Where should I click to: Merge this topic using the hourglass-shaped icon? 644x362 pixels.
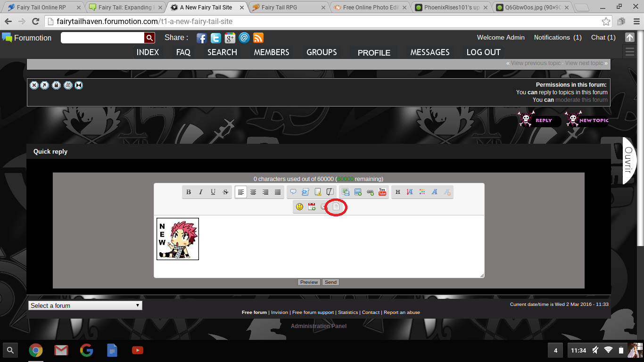(x=79, y=85)
